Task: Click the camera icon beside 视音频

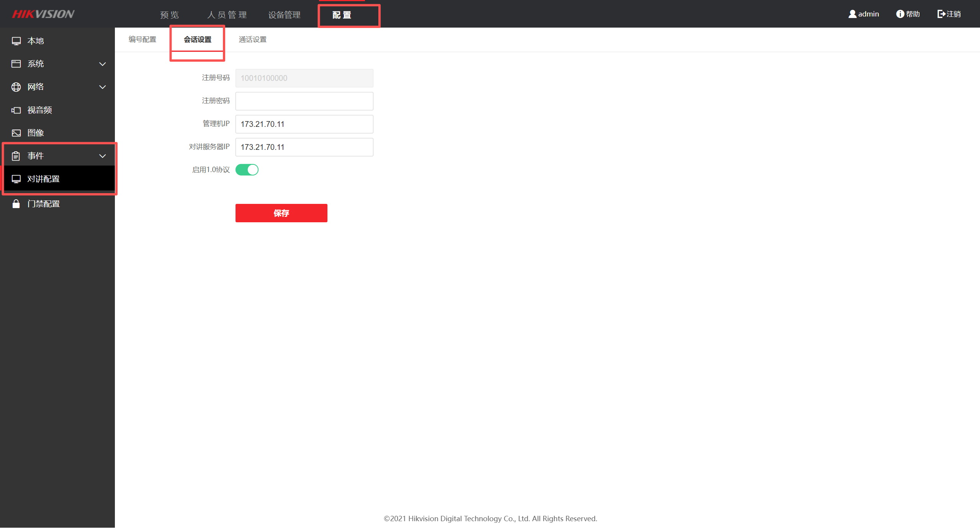Action: [x=16, y=110]
